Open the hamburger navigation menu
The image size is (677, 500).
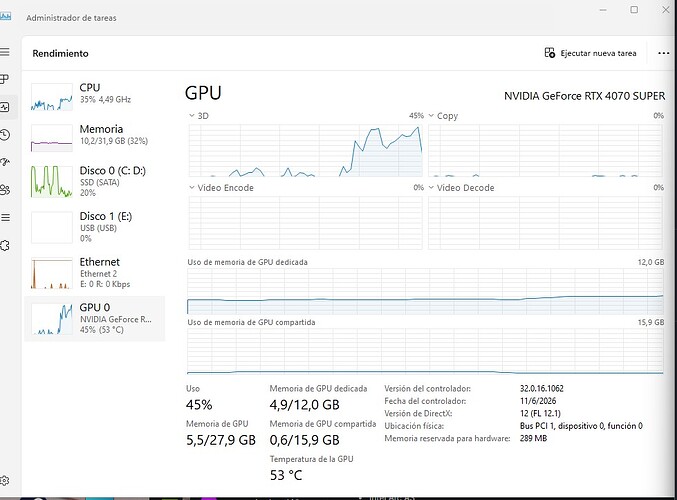coord(5,52)
